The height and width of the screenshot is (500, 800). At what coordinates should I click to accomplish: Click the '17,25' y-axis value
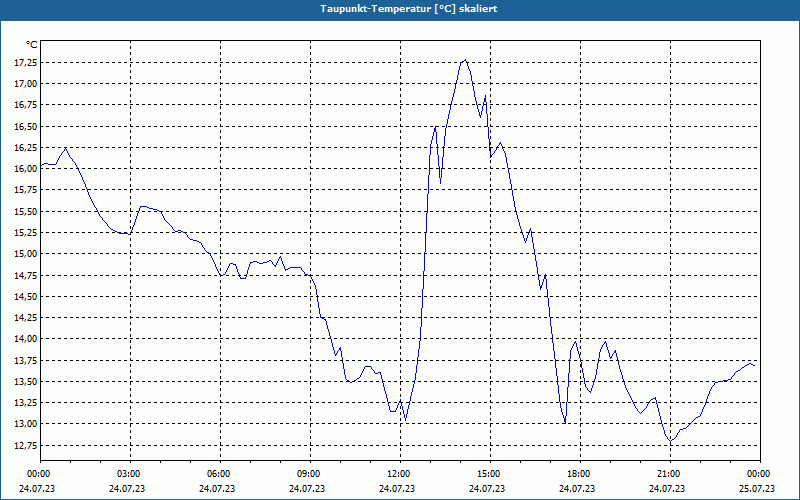[x=28, y=62]
